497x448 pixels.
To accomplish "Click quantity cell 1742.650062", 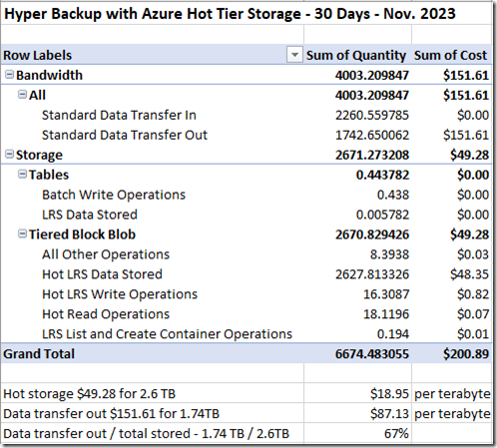I will pos(372,135).
